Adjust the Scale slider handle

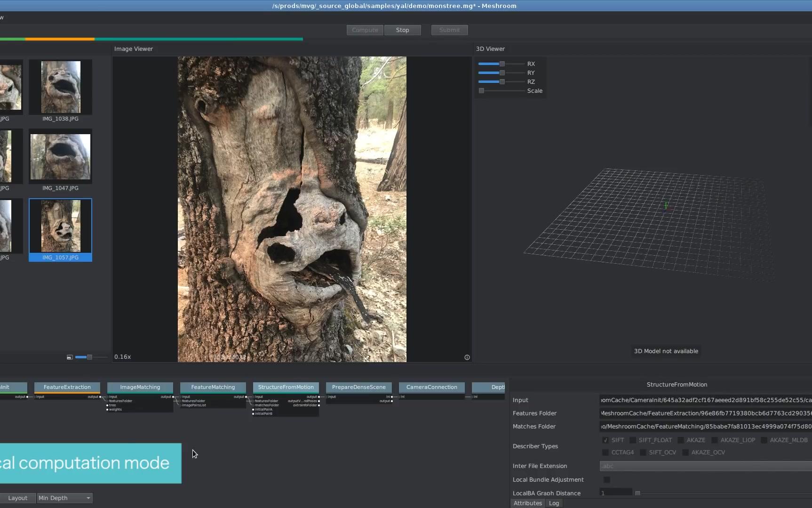(481, 91)
